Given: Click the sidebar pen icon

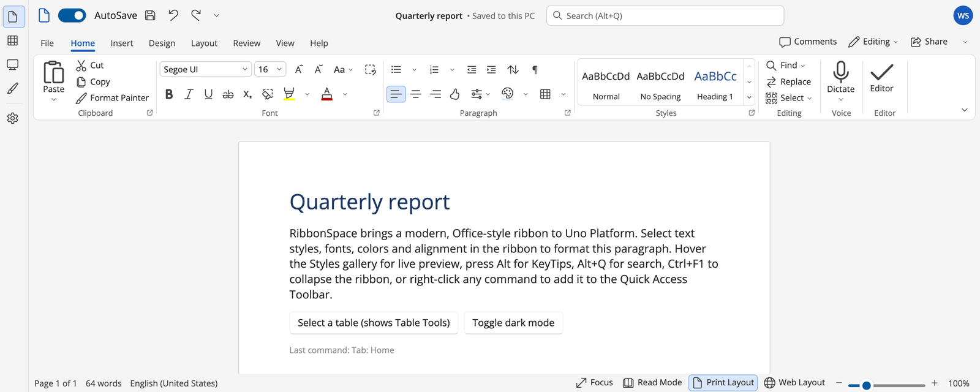Looking at the screenshot, I should coord(12,88).
